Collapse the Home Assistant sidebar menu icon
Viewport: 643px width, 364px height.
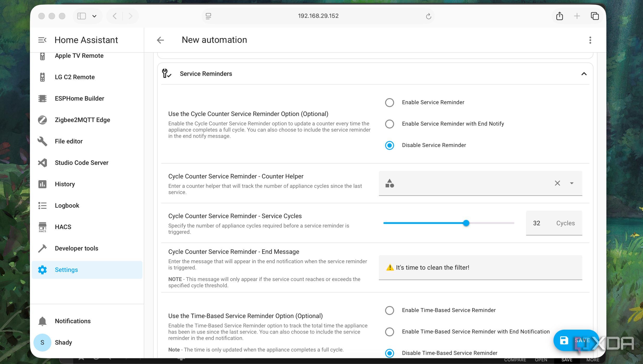[x=42, y=40]
